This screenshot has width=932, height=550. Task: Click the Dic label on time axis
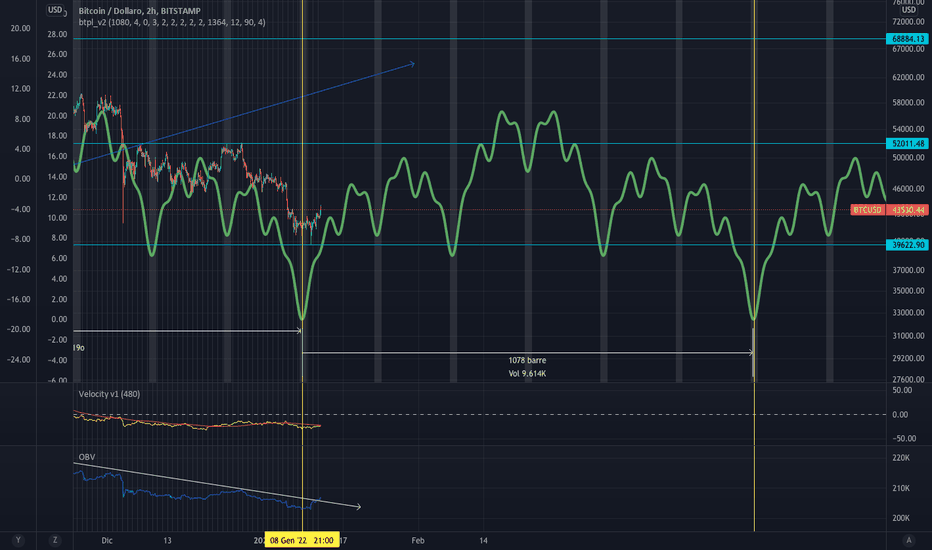107,540
